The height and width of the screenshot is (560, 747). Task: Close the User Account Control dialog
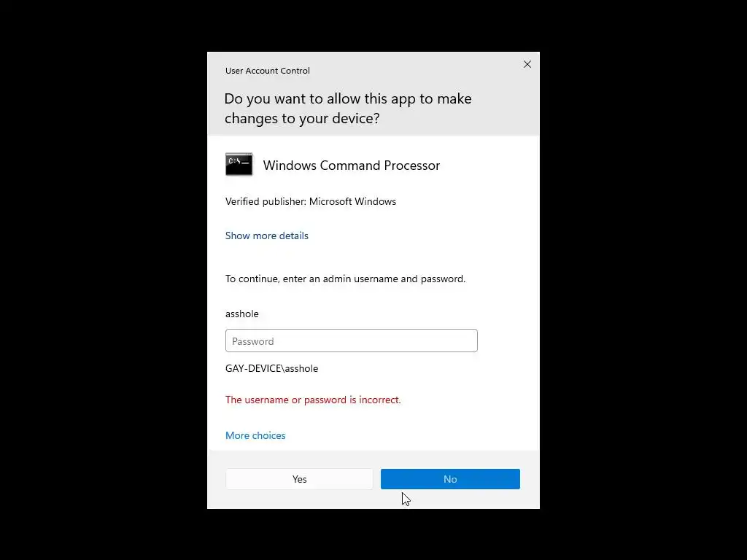(527, 64)
